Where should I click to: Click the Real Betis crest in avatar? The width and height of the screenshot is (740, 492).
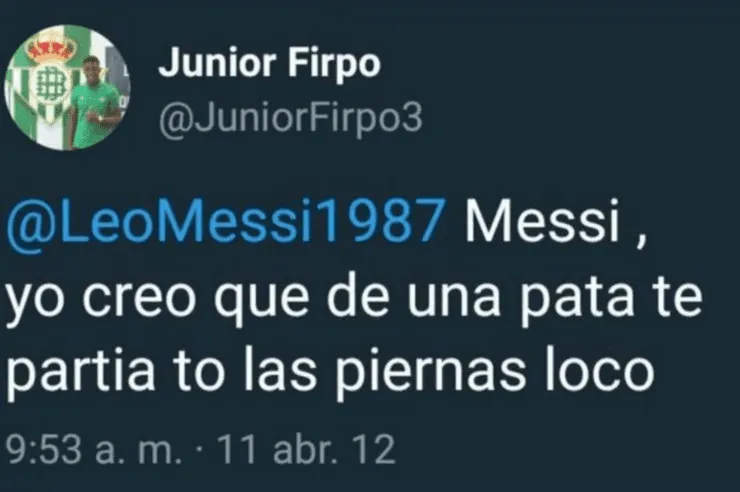(x=48, y=81)
